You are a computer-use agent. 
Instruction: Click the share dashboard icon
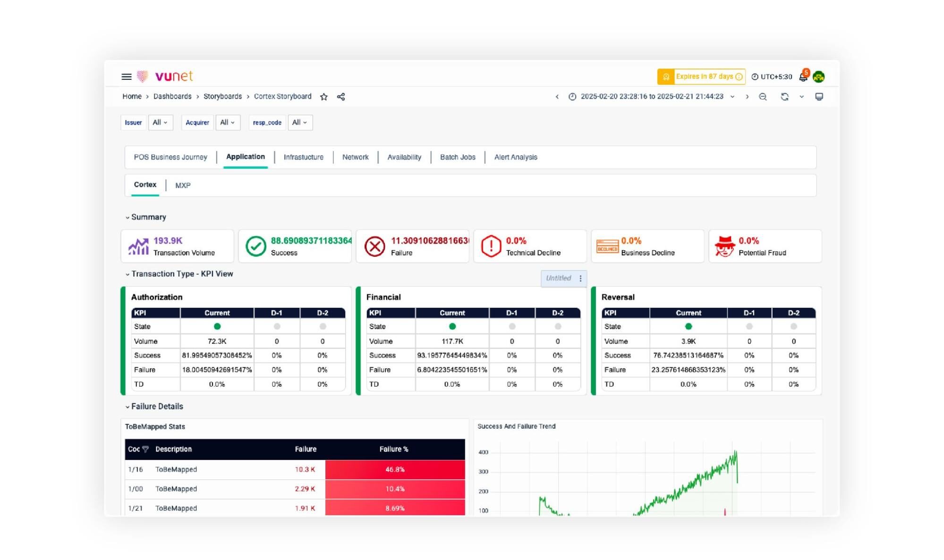(340, 97)
